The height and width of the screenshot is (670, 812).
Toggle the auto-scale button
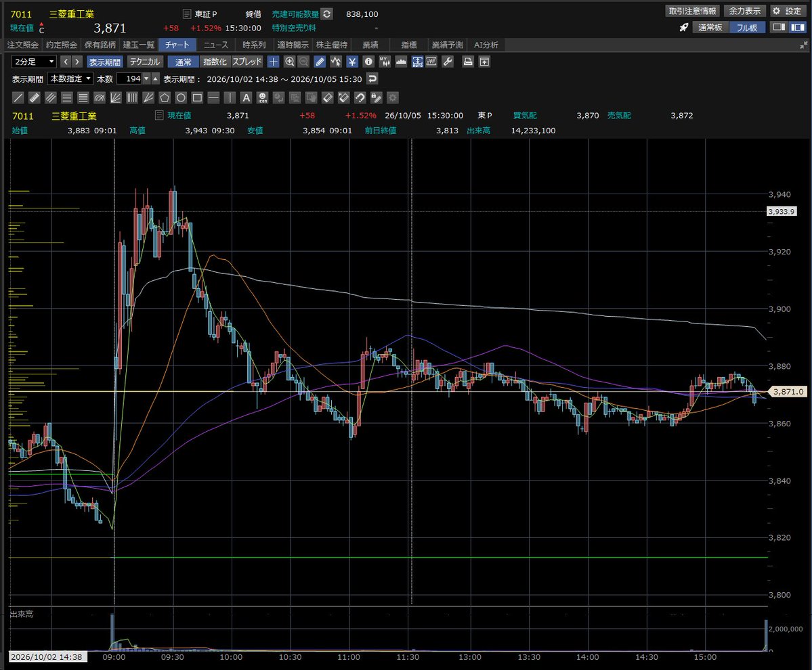417,62
